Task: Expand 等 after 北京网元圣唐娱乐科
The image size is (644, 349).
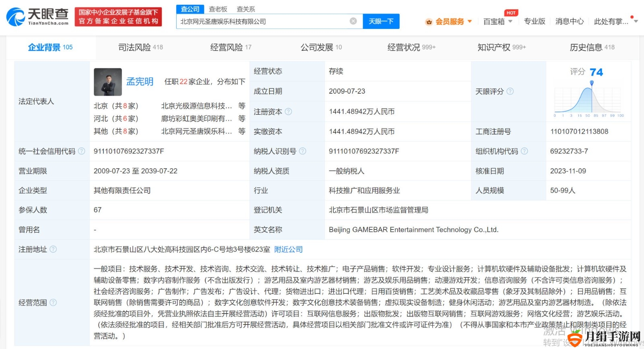Action: point(242,131)
